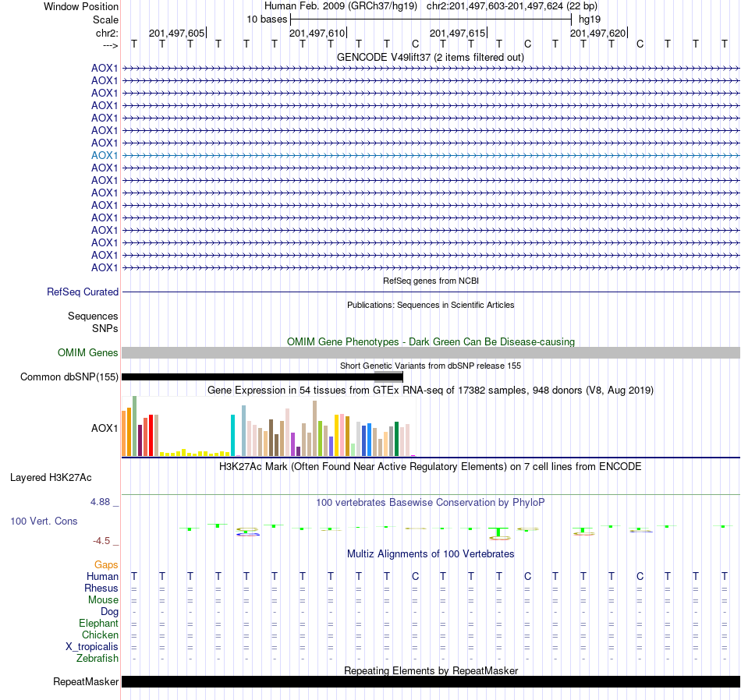
Task: Click the Window Position label
Action: [x=81, y=6]
